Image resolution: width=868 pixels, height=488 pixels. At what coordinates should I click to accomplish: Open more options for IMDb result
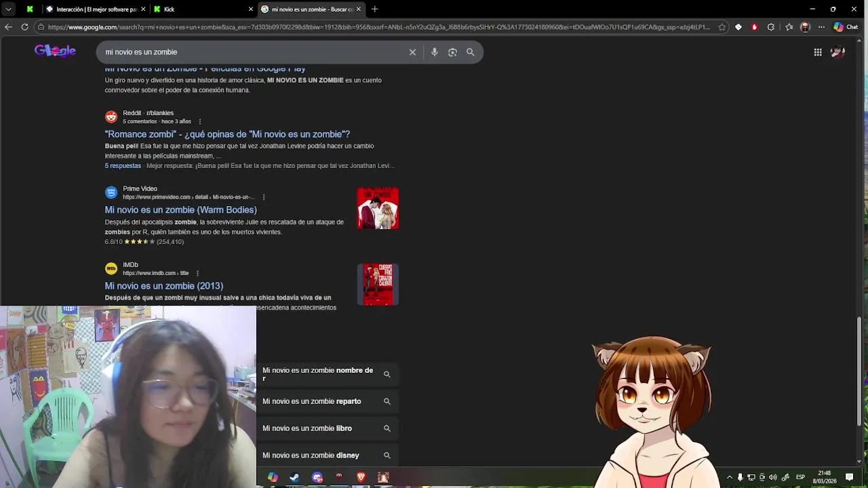[197, 273]
